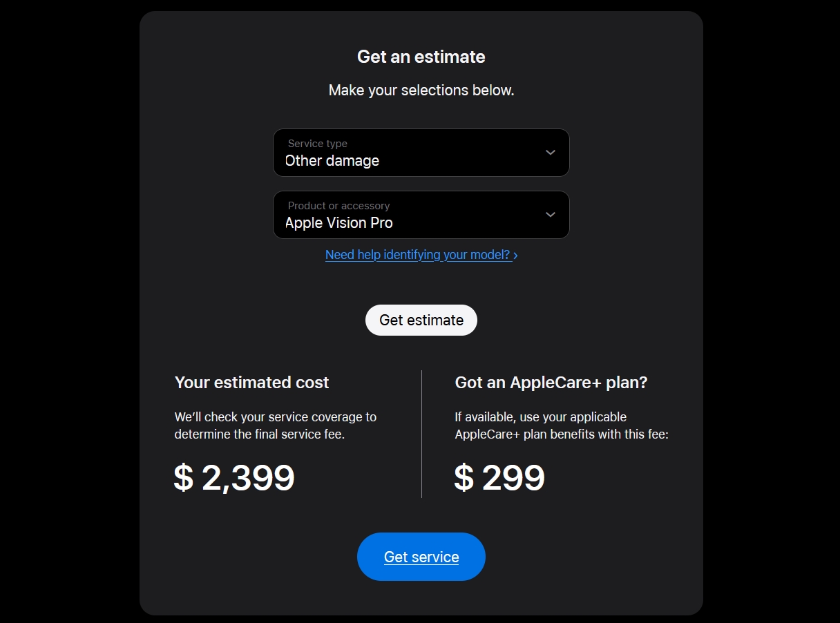Open "Need help identifying your model?" link

[x=418, y=255]
